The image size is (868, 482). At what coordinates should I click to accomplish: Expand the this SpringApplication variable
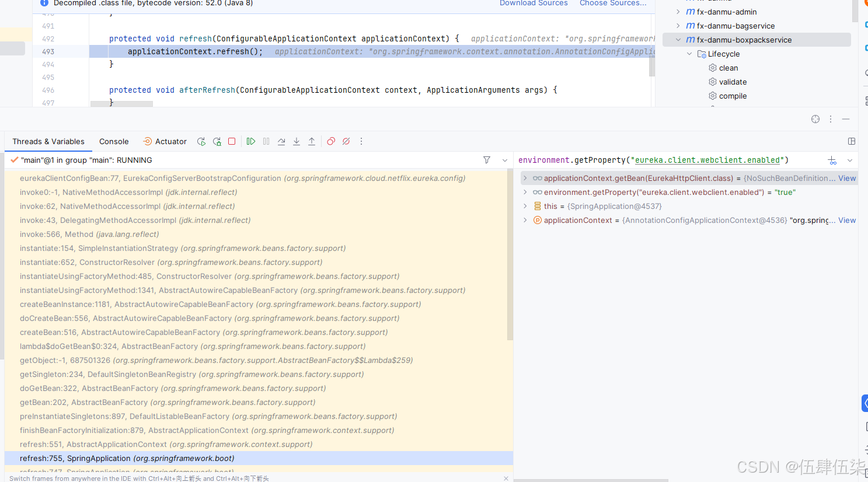pos(525,206)
